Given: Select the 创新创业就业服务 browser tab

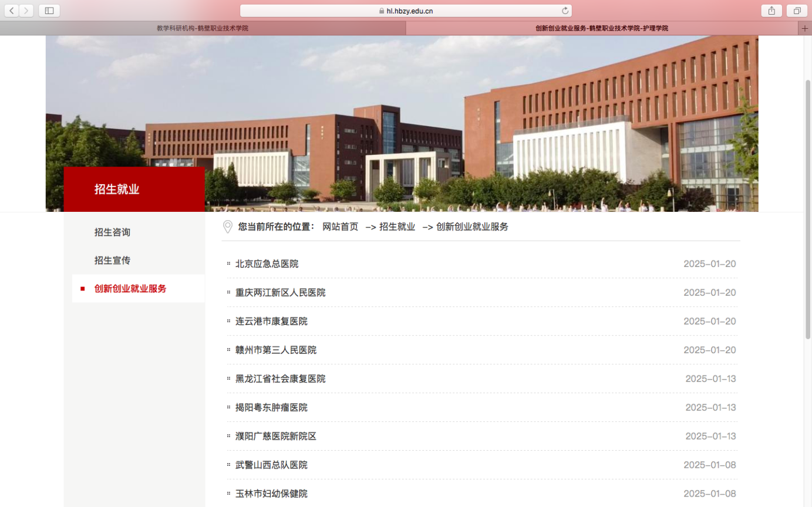Looking at the screenshot, I should pos(601,28).
